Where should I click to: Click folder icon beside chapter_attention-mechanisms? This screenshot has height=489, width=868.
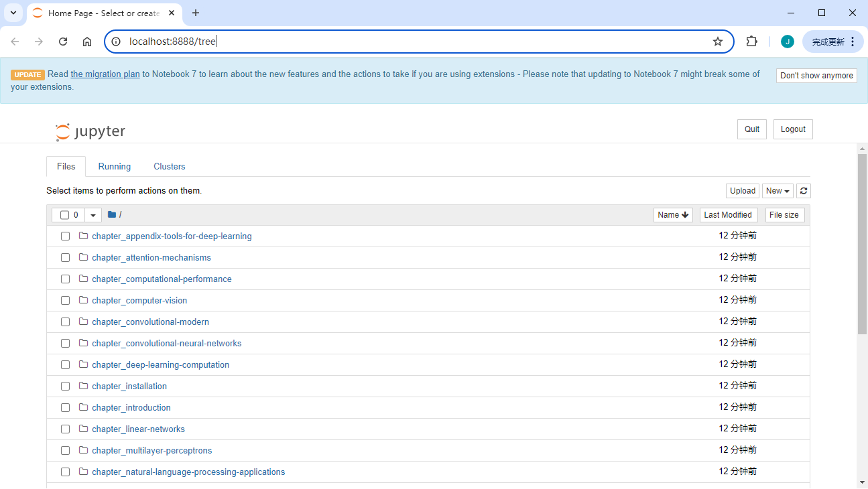[x=84, y=257]
